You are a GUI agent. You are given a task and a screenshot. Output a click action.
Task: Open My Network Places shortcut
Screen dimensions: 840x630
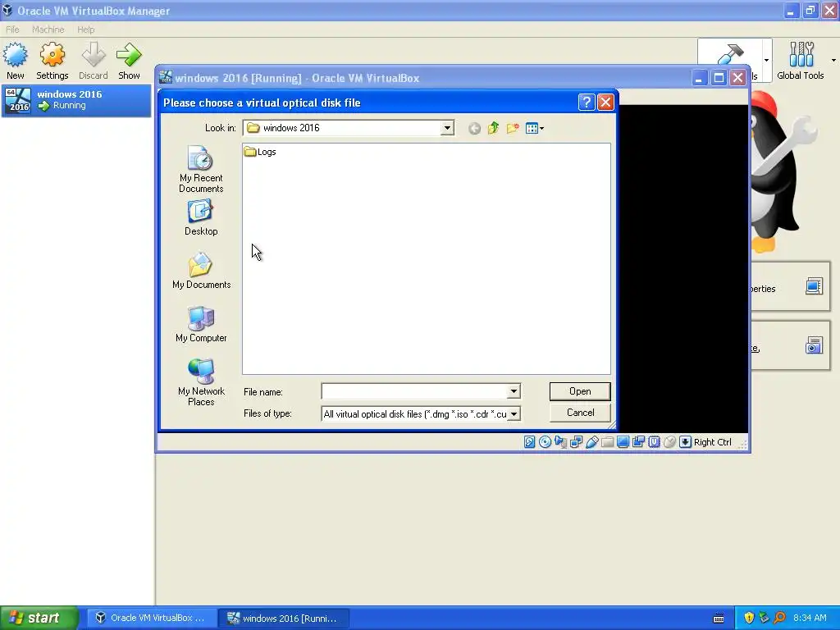click(x=201, y=382)
